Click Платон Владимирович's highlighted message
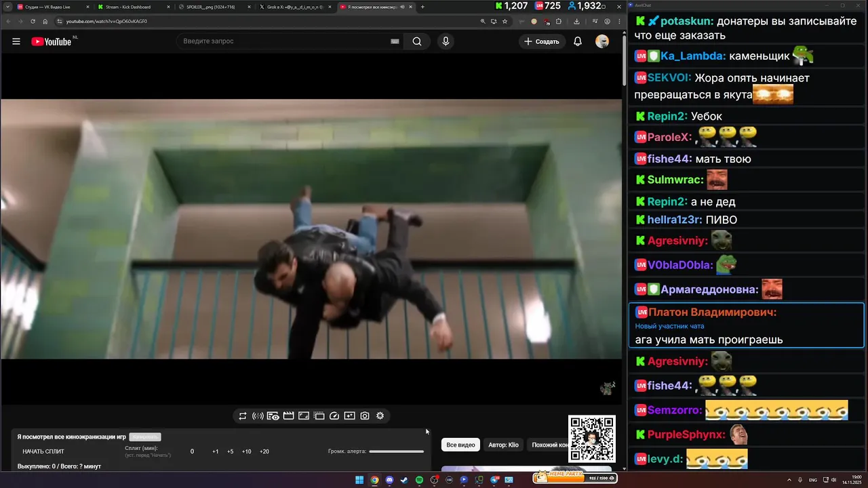 point(747,325)
